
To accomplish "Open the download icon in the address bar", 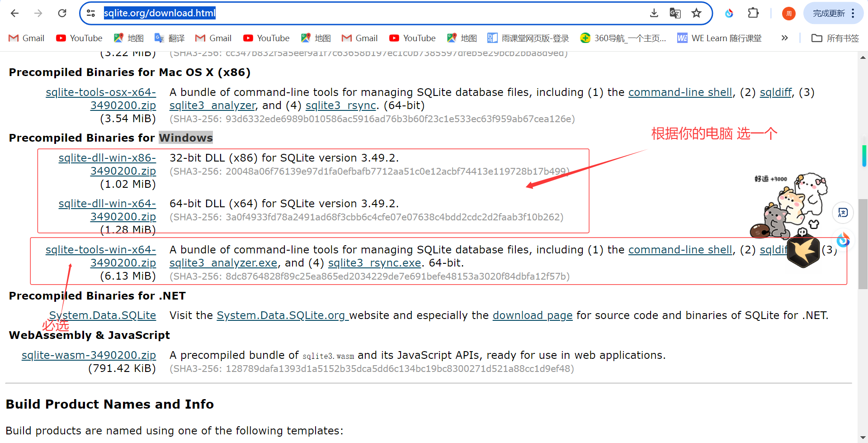I will click(654, 13).
